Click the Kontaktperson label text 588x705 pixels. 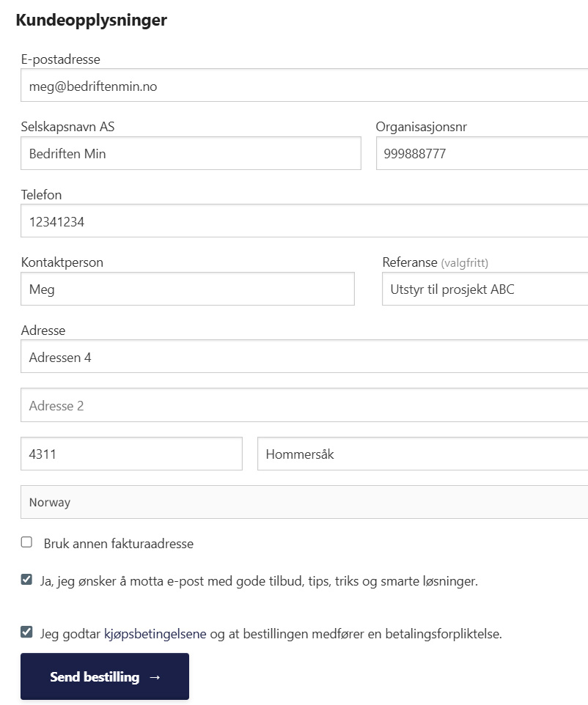point(62,262)
